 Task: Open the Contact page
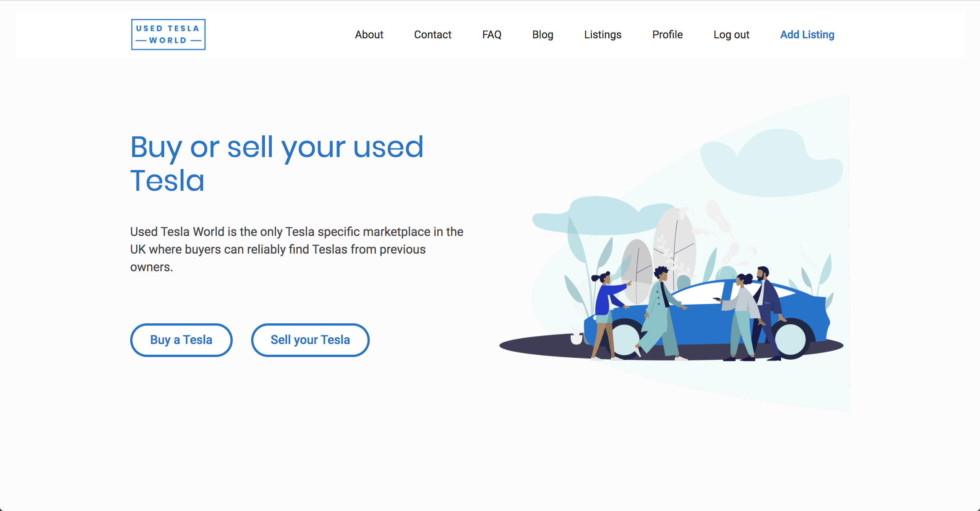click(433, 34)
